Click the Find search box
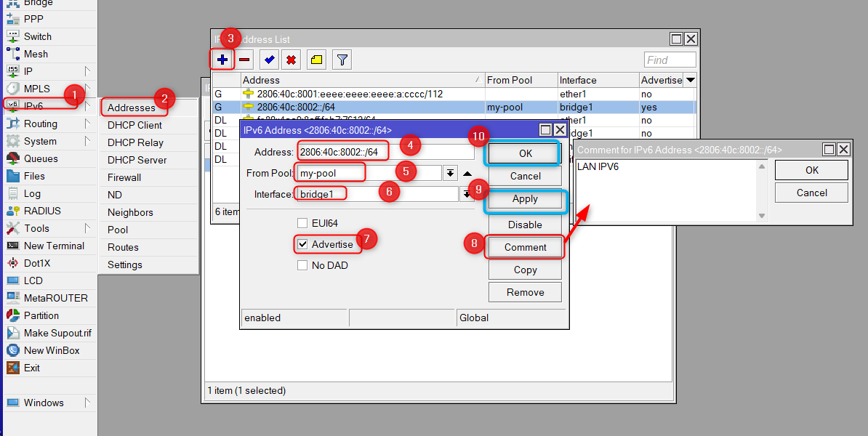Viewport: 868px width, 436px height. point(670,60)
